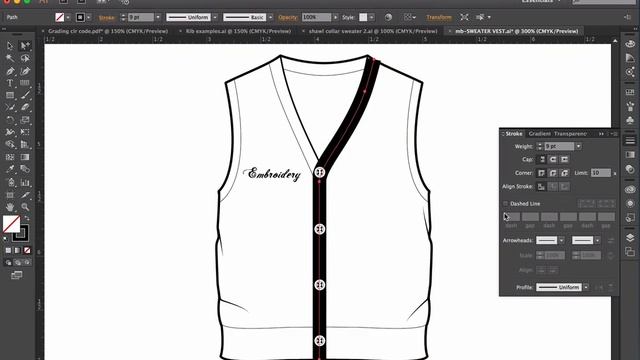Choose Bevel Join corner option

pyautogui.click(x=564, y=173)
